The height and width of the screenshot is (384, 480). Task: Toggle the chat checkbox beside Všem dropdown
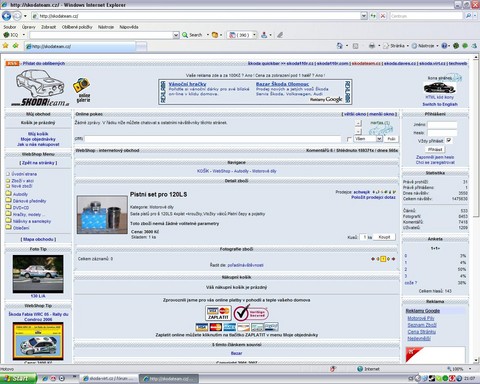(x=349, y=139)
